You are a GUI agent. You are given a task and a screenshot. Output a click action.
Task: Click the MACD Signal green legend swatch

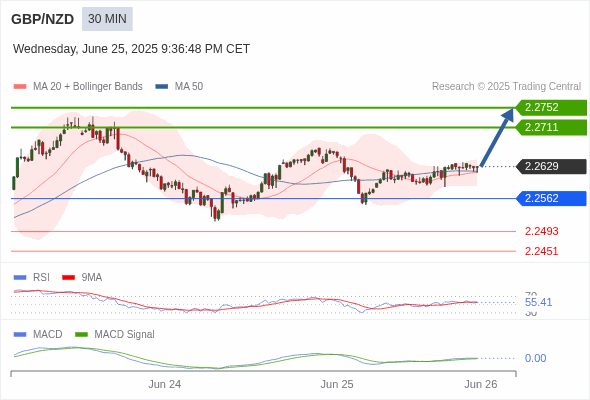point(82,335)
